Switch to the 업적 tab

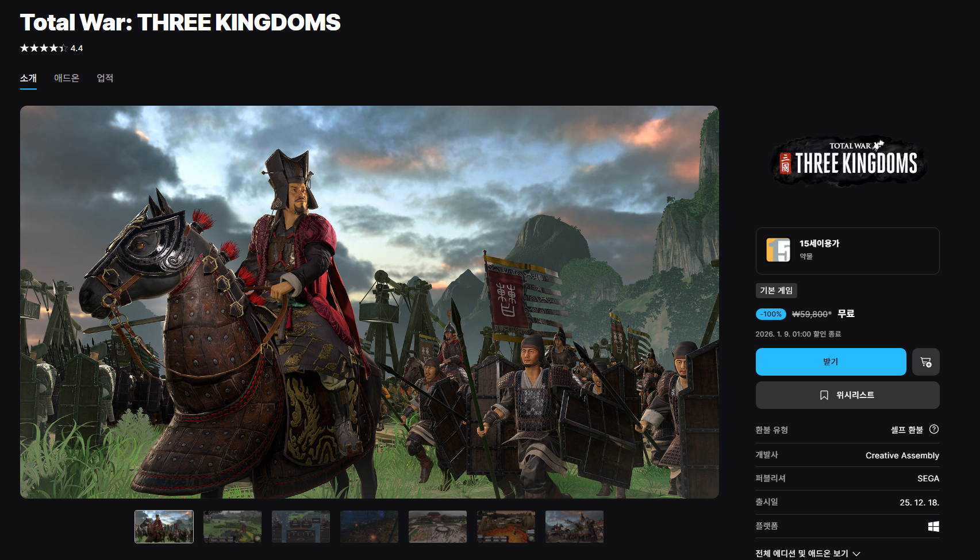click(x=105, y=78)
